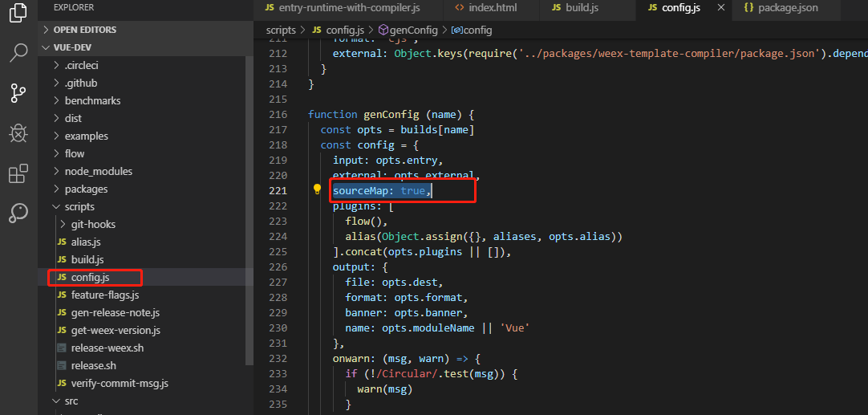Click 'format: opts.format,' code line

pyautogui.click(x=406, y=298)
